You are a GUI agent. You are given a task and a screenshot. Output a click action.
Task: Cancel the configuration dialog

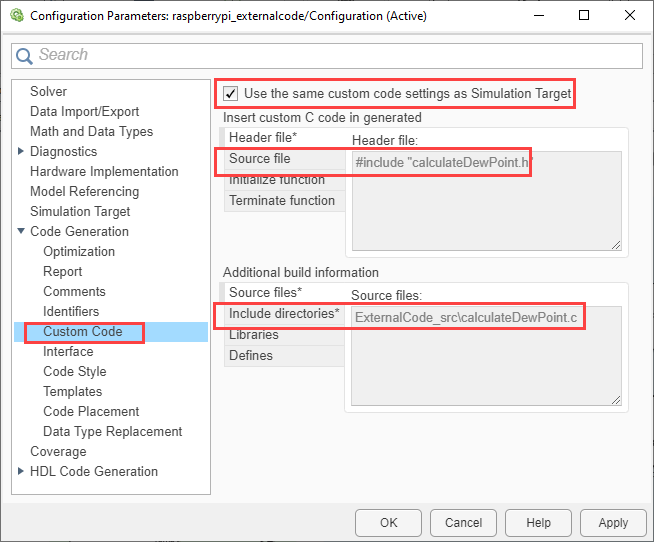tap(463, 522)
